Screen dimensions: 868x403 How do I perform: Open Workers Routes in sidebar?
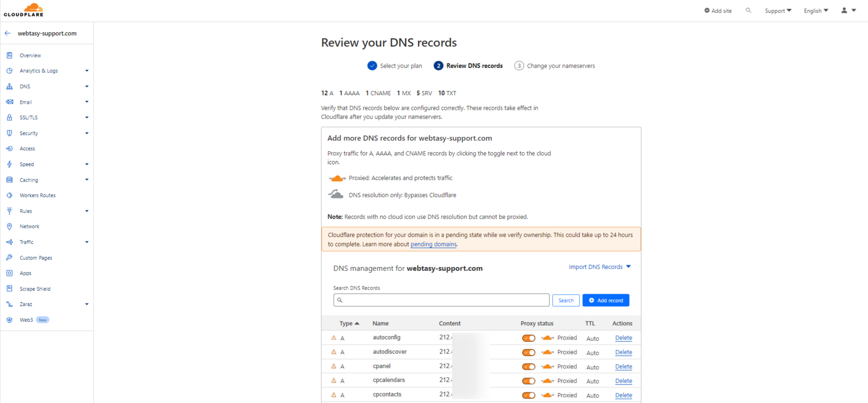(x=38, y=195)
